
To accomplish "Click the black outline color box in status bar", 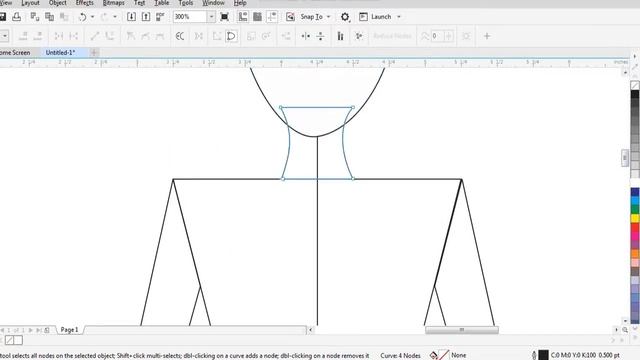I will click(543, 355).
